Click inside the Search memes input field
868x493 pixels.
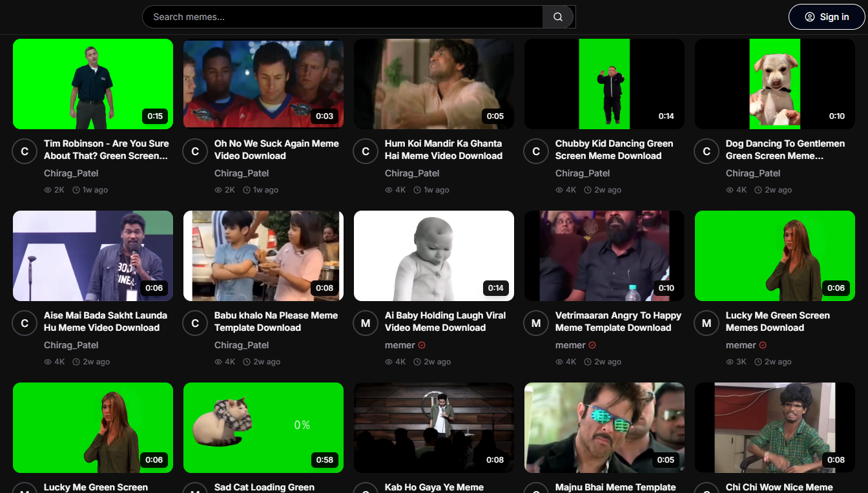342,17
